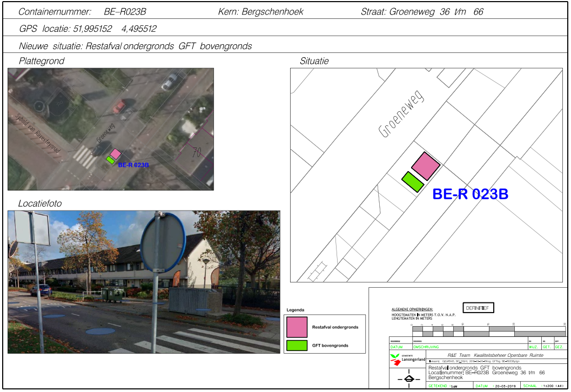Click the green GFT rectangle on situation map

coord(412,181)
